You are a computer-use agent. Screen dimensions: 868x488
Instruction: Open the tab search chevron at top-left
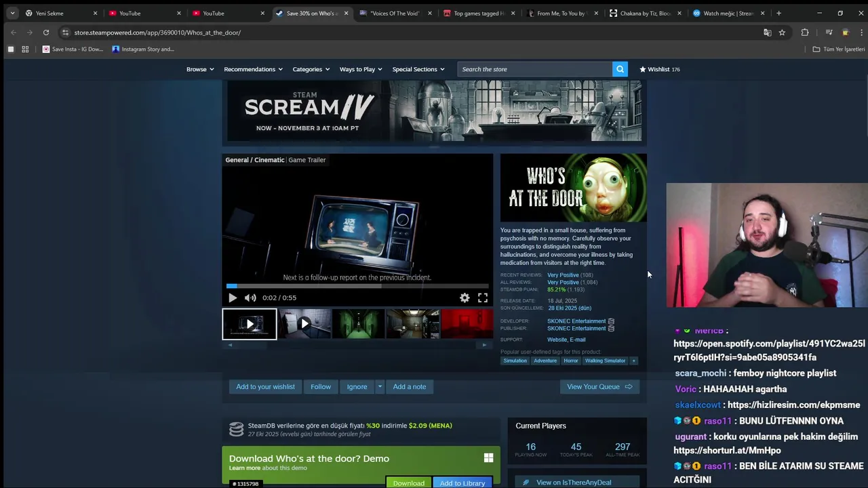[x=12, y=13]
